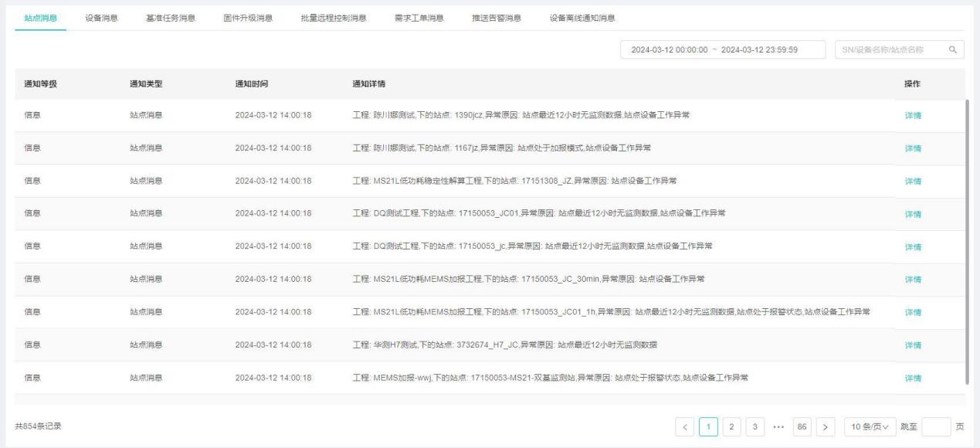Viewport: 980px width, 448px height.
Task: Switch to 基准任务消息 tab
Action: coord(170,18)
